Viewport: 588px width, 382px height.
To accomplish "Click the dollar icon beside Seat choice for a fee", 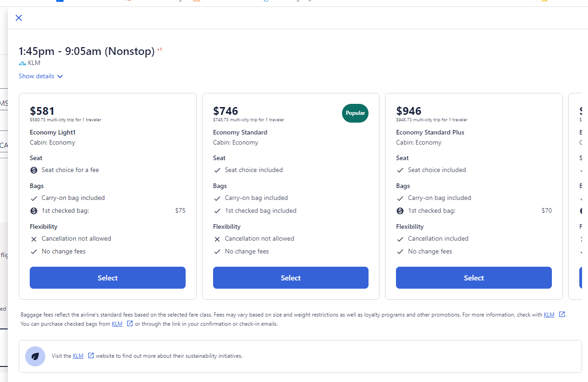I will click(34, 170).
